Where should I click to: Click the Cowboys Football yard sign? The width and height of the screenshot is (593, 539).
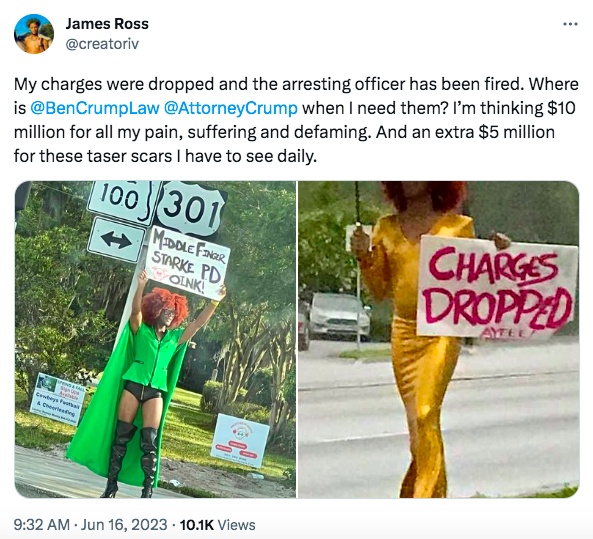(x=58, y=399)
